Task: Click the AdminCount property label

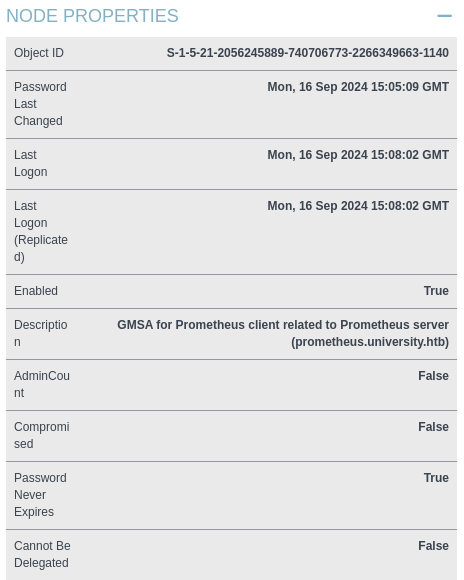Action: [42, 385]
